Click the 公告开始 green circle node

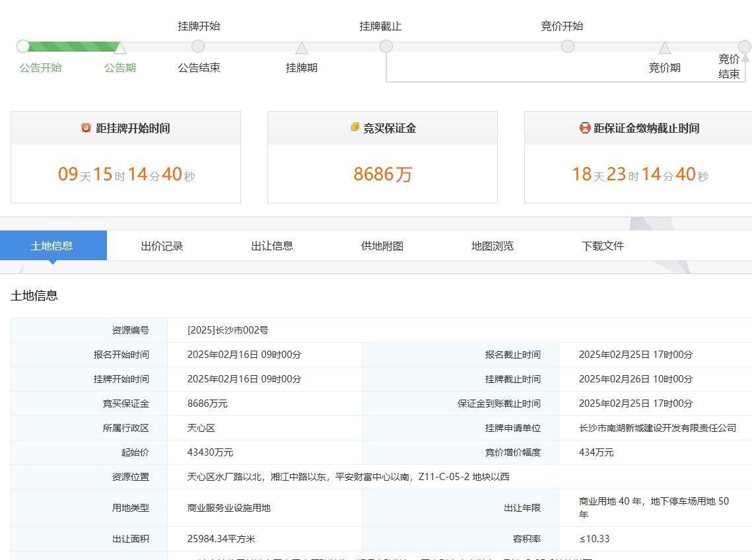23,46
